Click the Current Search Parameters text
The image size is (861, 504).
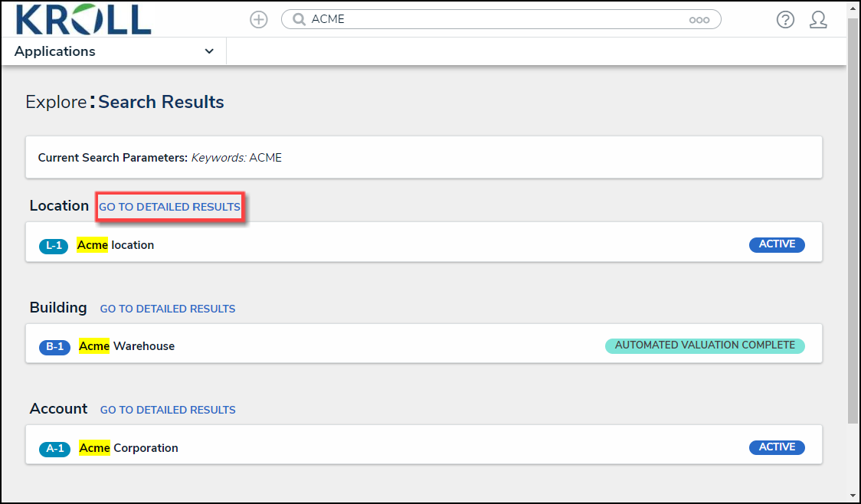pyautogui.click(x=160, y=158)
